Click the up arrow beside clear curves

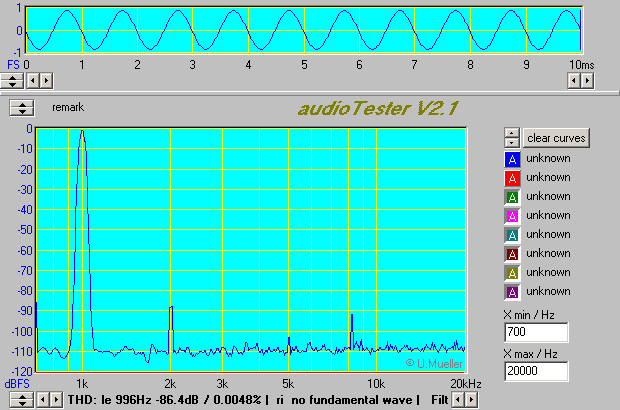tap(512, 133)
